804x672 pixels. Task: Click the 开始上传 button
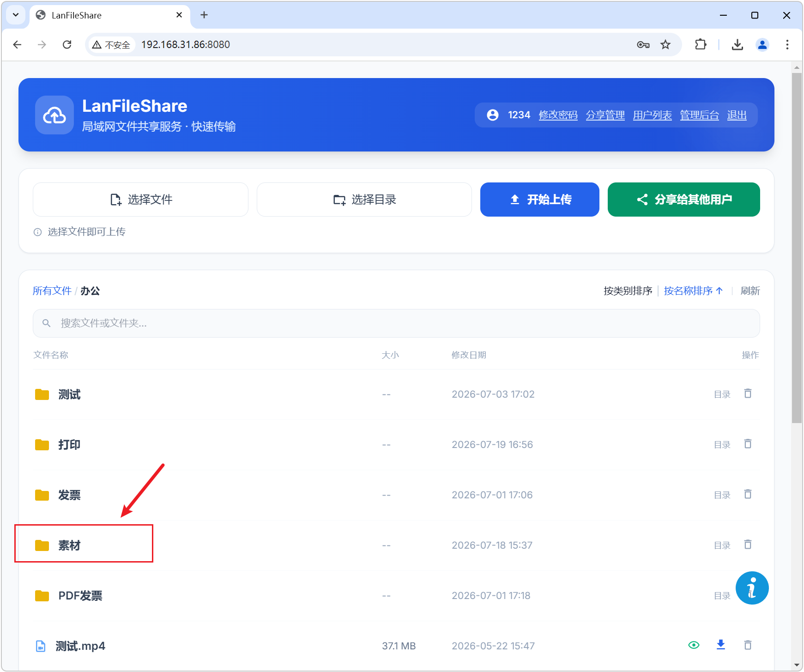click(539, 200)
